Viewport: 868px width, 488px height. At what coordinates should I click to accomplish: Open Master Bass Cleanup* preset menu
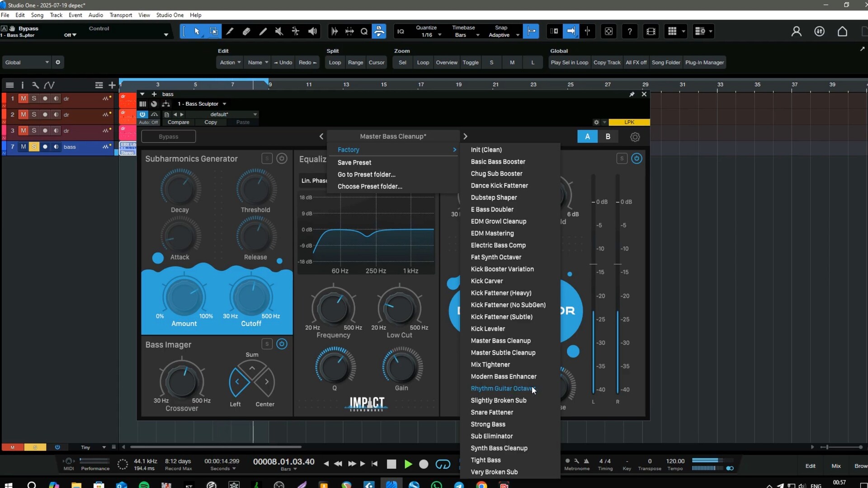pos(393,136)
